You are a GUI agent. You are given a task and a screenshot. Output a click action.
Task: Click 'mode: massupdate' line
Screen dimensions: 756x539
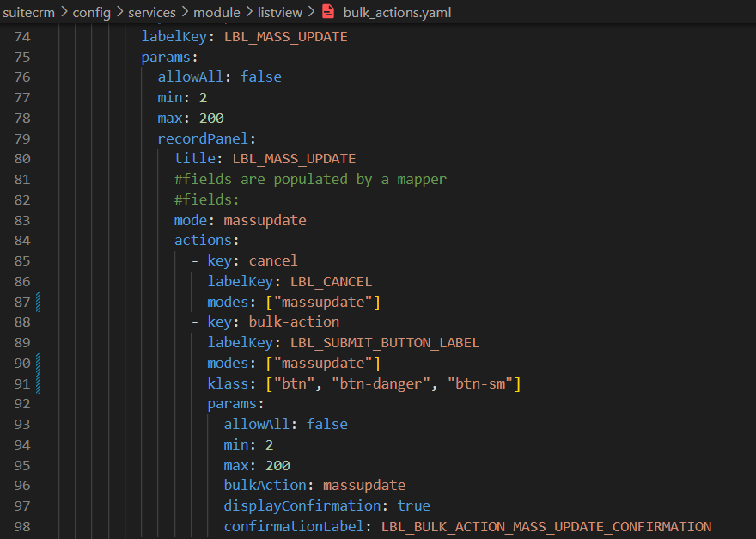coord(240,220)
